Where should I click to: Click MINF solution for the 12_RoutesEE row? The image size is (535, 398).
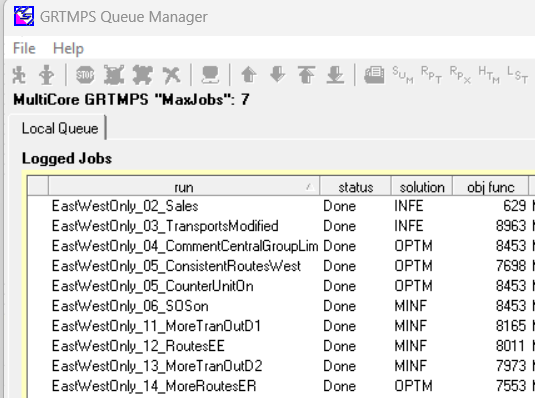(410, 346)
